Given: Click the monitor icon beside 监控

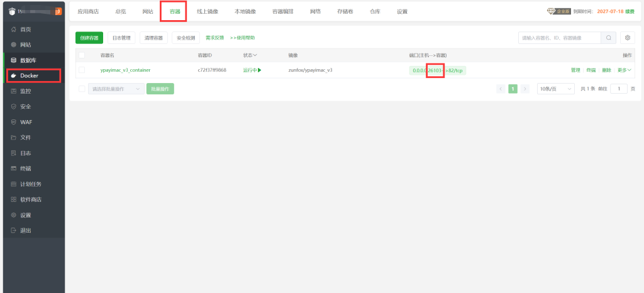Looking at the screenshot, I should pyautogui.click(x=14, y=91).
